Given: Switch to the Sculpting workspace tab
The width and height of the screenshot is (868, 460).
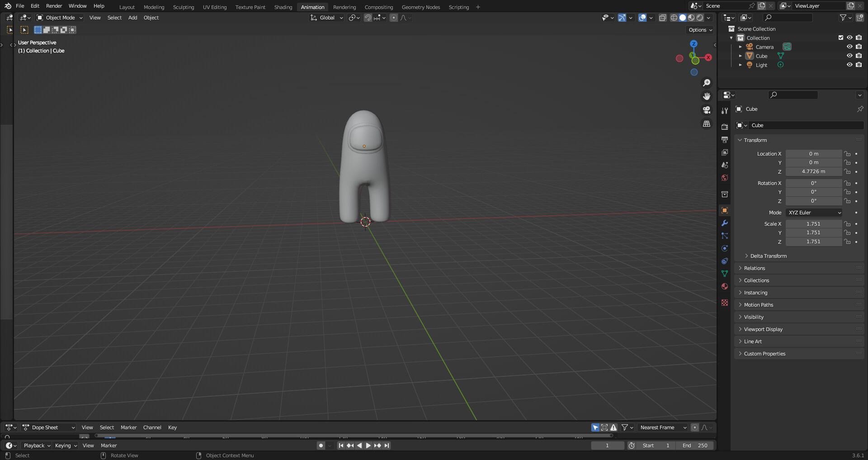Looking at the screenshot, I should point(183,7).
